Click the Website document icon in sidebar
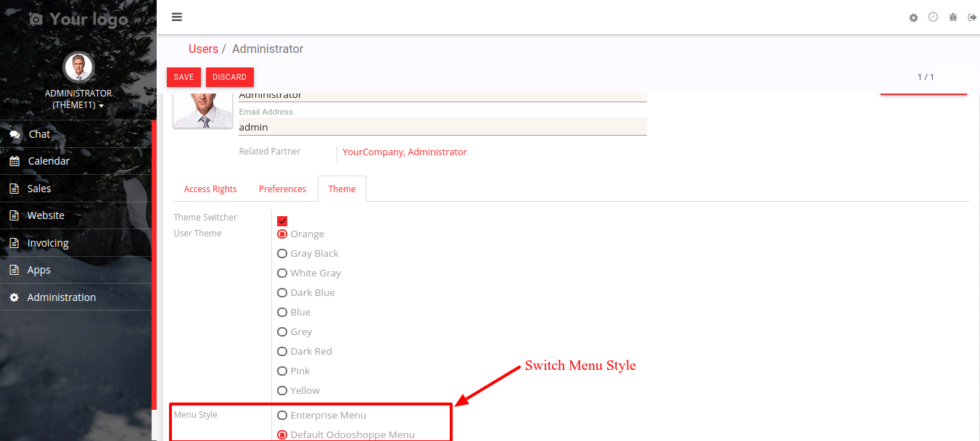 pos(14,216)
